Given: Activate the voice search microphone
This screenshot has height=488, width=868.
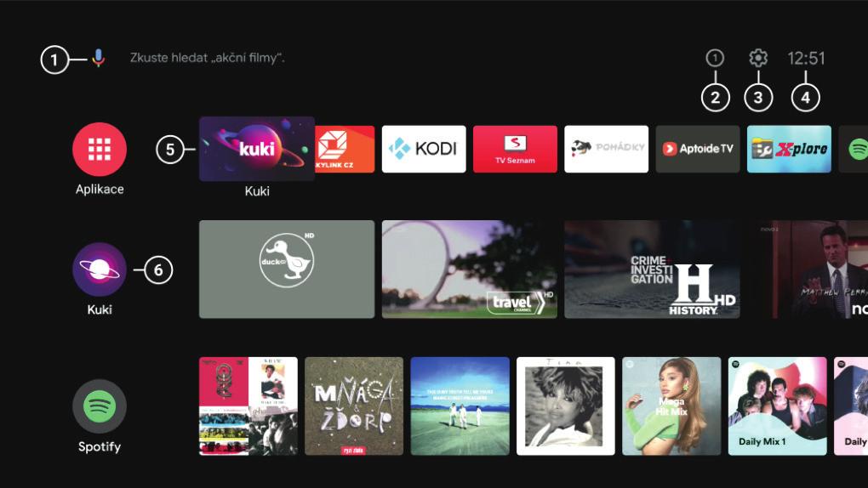Looking at the screenshot, I should point(99,58).
